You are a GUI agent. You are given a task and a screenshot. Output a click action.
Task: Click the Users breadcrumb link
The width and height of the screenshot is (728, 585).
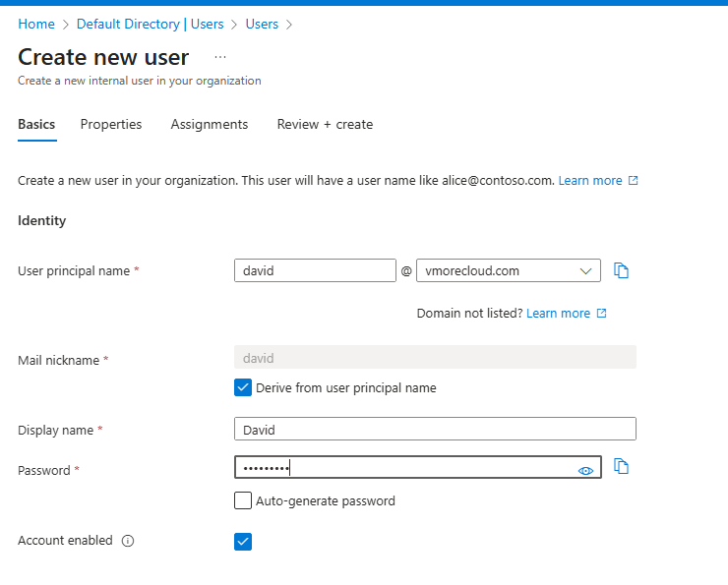(262, 24)
